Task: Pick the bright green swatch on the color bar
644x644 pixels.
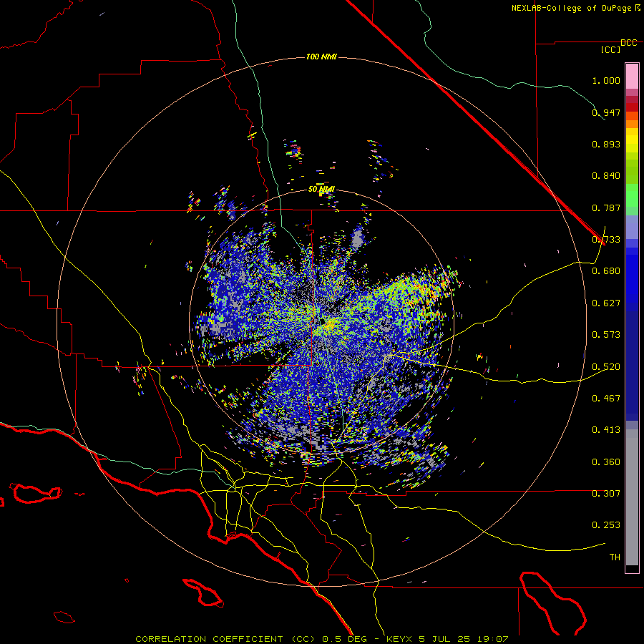Action: coord(632,195)
